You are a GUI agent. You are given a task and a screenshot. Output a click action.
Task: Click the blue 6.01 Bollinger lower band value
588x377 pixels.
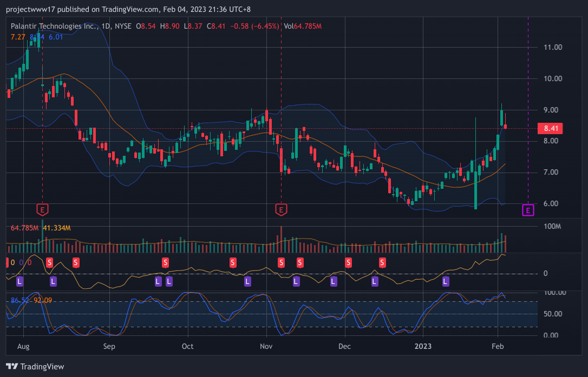click(x=56, y=37)
